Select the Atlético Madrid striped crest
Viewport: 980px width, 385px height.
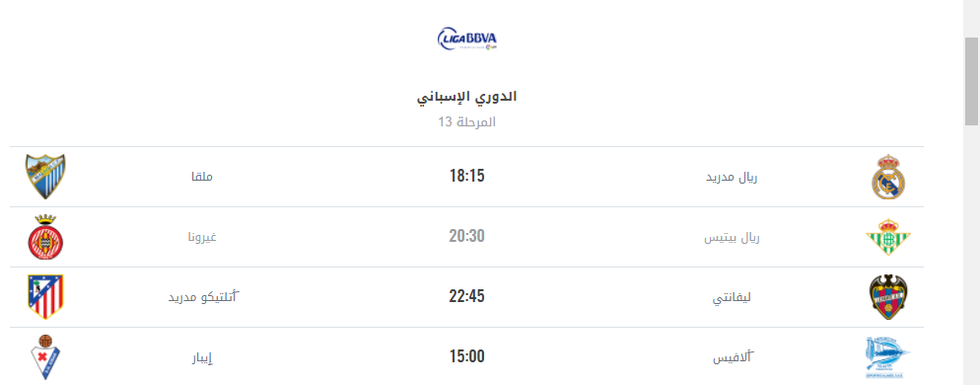click(x=45, y=297)
